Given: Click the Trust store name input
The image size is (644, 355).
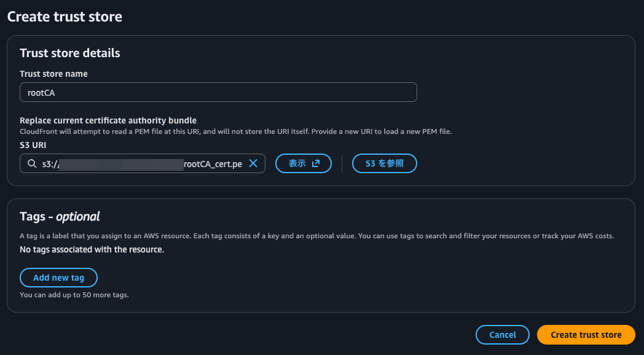Looking at the screenshot, I should coord(218,92).
